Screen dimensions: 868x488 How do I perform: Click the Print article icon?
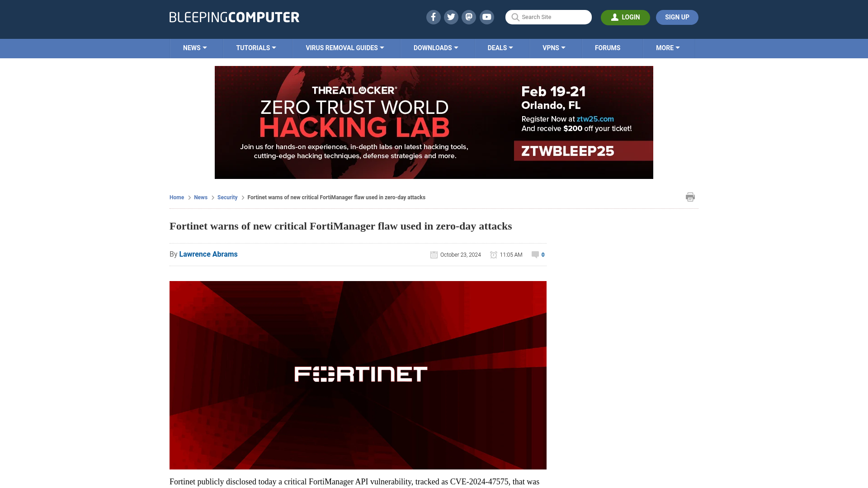tap(690, 197)
